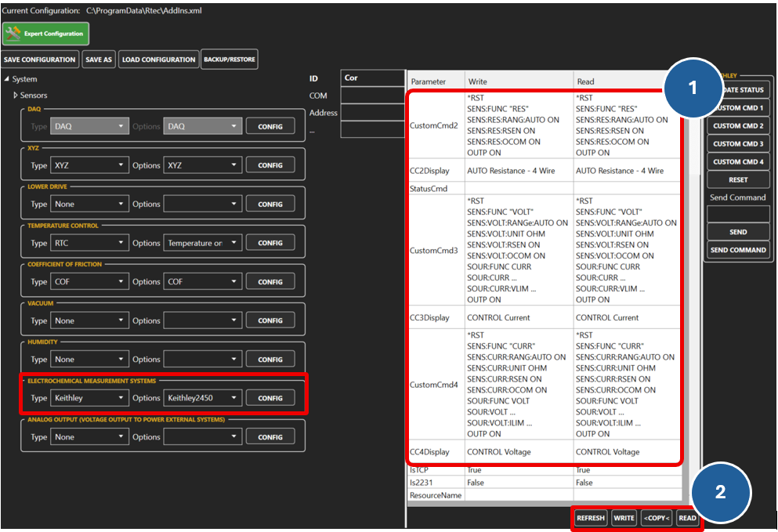Save the current configuration
Viewport: 778px width, 532px height.
[x=40, y=59]
